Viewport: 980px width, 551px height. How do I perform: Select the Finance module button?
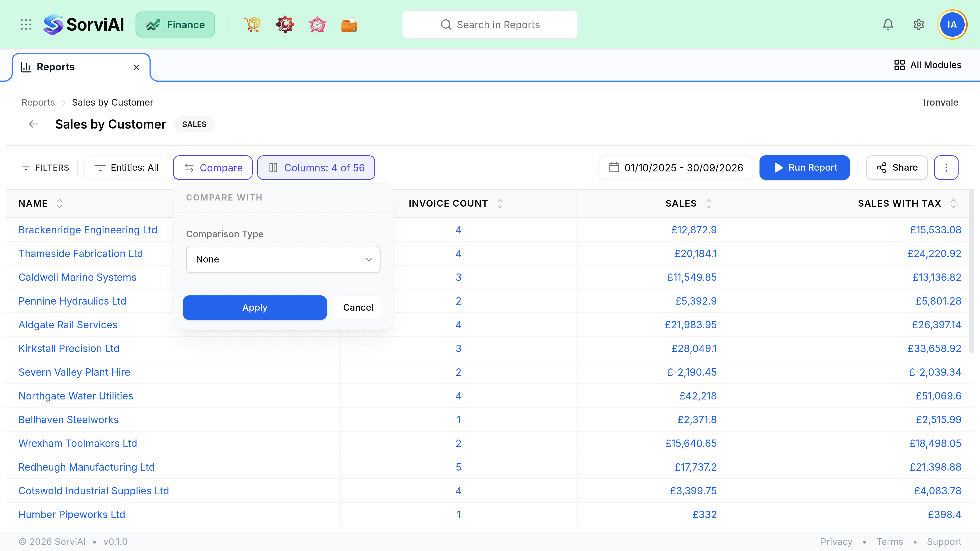(x=175, y=25)
